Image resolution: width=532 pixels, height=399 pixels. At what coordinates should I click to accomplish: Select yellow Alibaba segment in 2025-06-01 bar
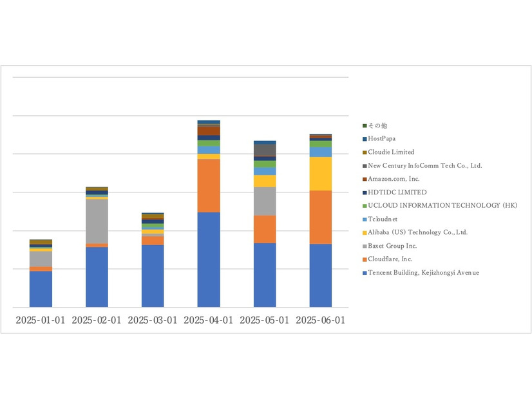point(321,174)
